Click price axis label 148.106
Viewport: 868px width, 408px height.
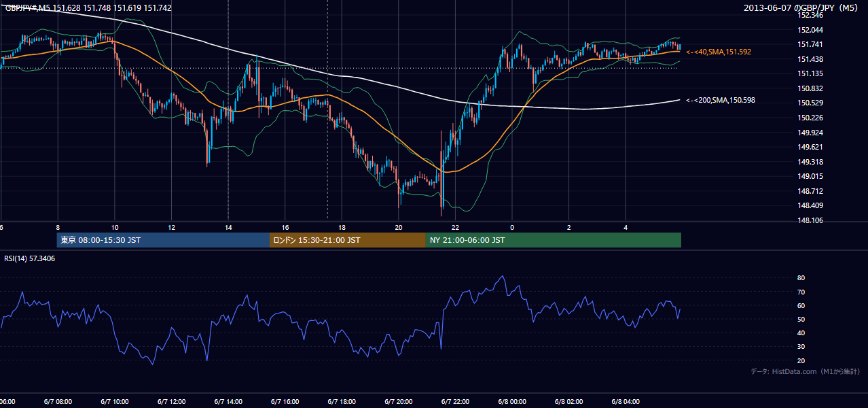810,220
